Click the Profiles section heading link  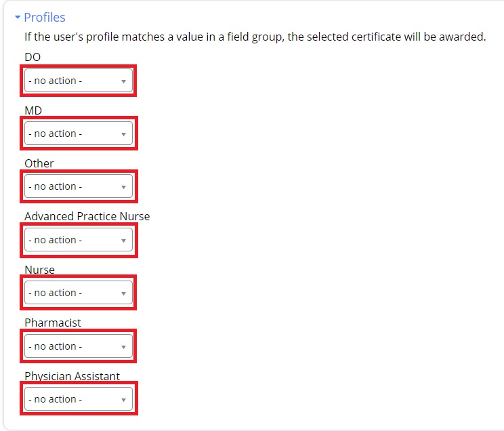(45, 18)
